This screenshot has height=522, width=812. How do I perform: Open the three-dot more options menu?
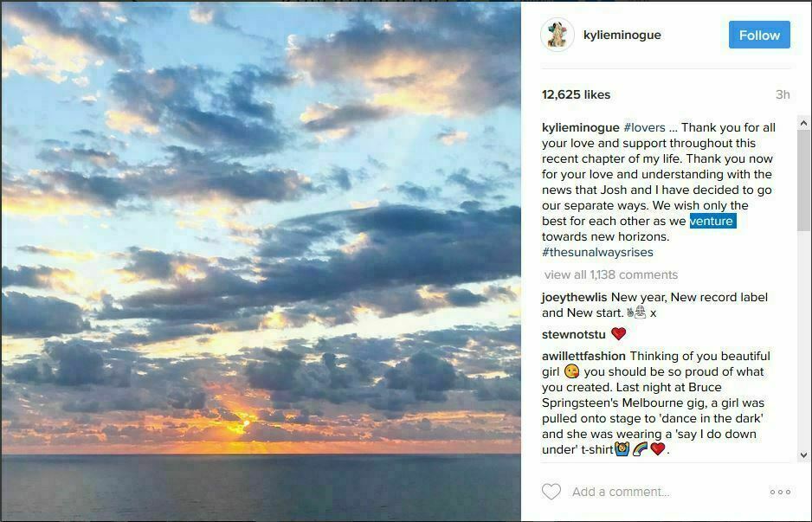click(x=780, y=492)
